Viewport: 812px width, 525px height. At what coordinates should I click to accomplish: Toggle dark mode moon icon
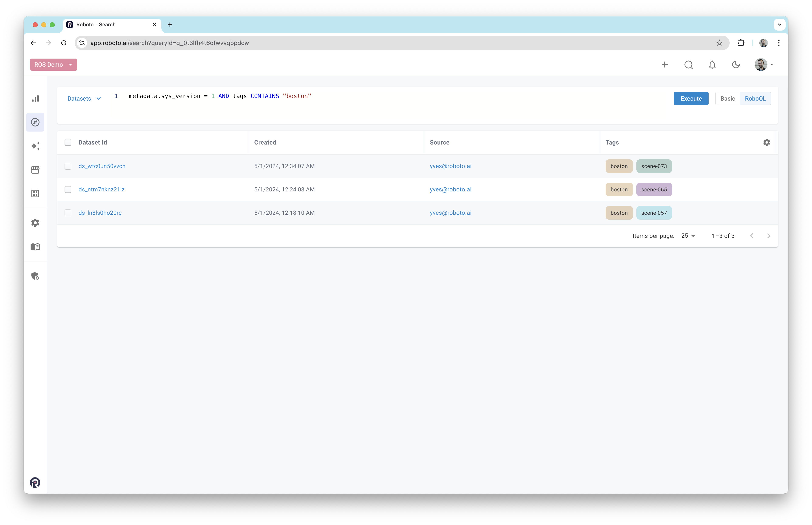pyautogui.click(x=736, y=65)
